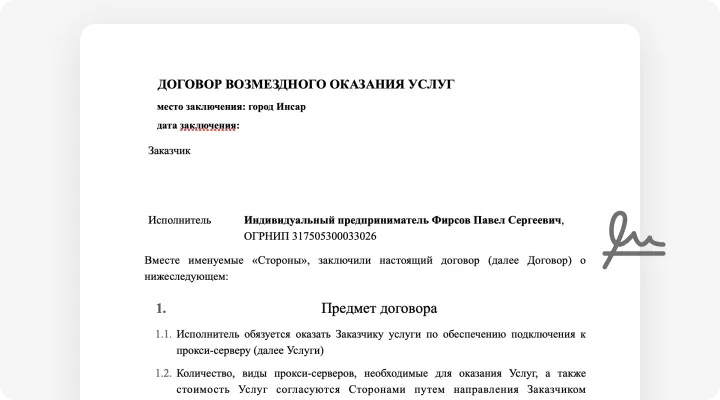Click the clause number 1.2.
This screenshot has width=720, height=400.
click(x=163, y=373)
